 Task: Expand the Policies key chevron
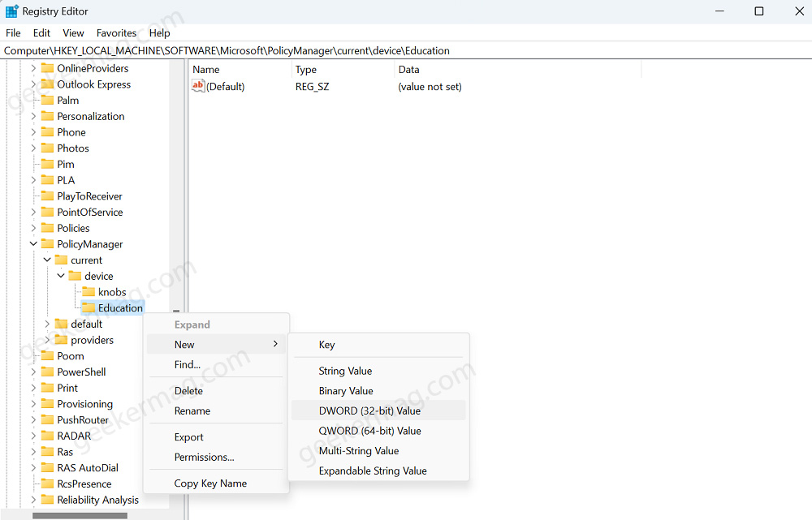(x=33, y=228)
